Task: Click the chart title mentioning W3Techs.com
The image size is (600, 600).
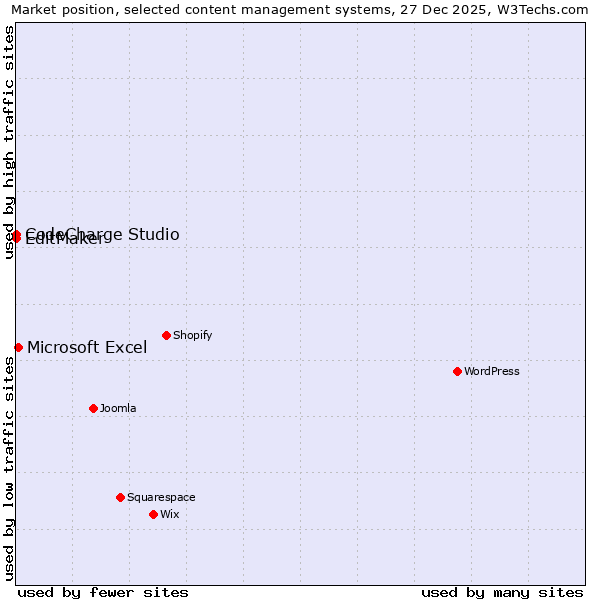Action: 300,10
